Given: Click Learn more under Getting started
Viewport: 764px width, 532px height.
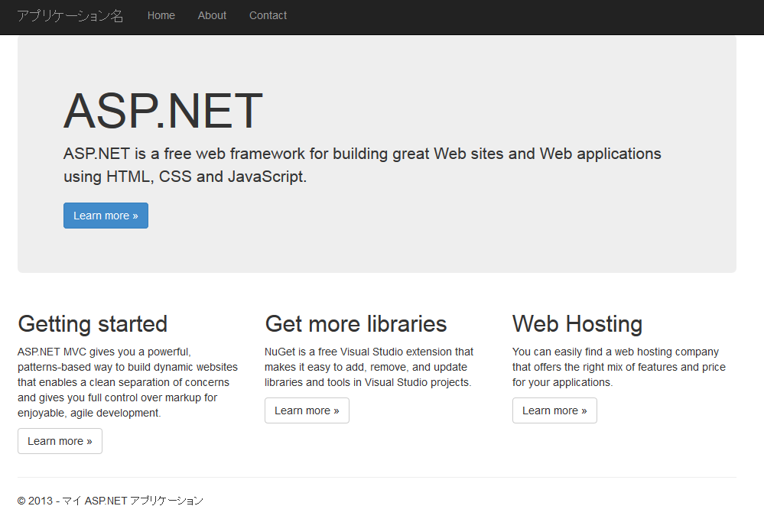Looking at the screenshot, I should coord(60,441).
